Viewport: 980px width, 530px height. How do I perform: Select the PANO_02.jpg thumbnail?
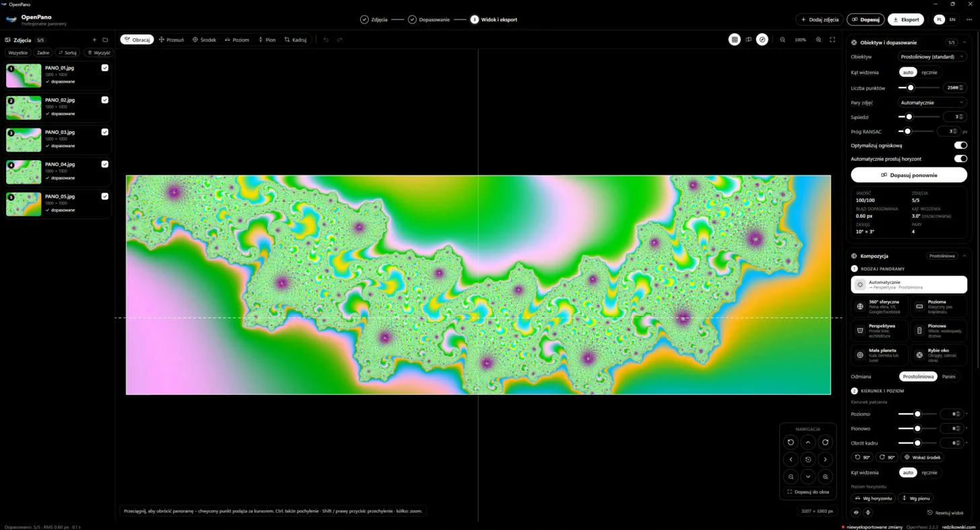(24, 108)
